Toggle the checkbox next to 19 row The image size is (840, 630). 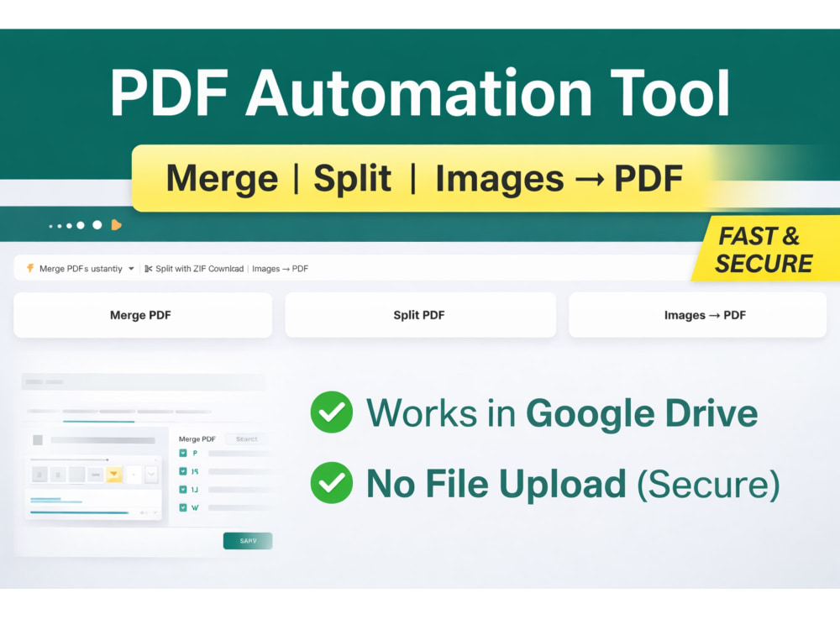(x=182, y=471)
